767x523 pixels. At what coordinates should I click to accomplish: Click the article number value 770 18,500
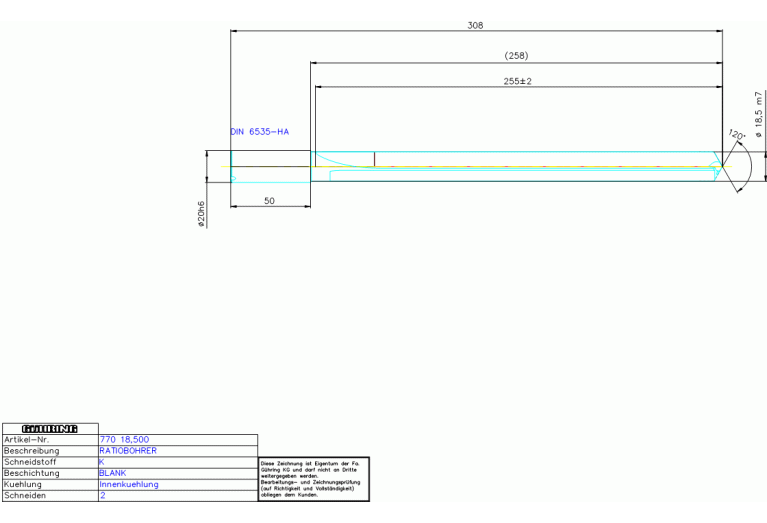[x=124, y=440]
